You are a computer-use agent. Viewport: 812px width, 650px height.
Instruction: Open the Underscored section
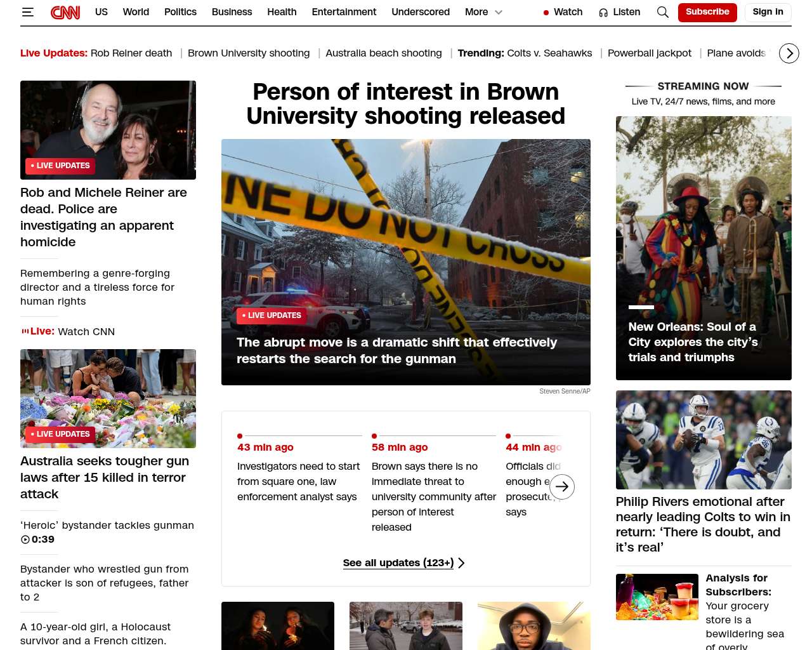(x=420, y=12)
